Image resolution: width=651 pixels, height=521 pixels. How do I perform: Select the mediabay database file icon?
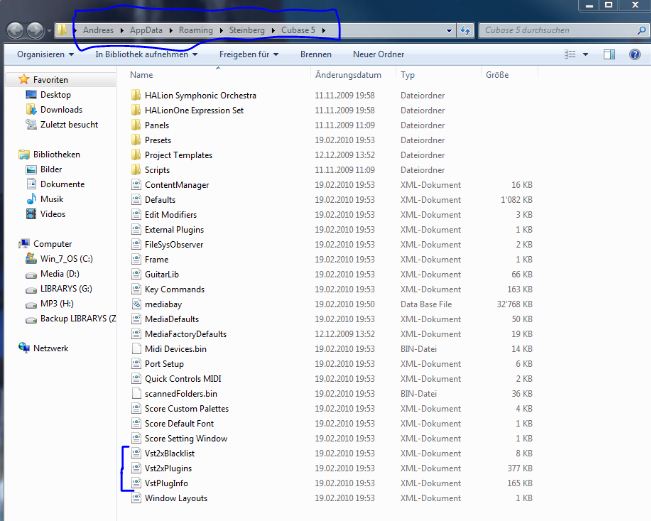coord(136,304)
